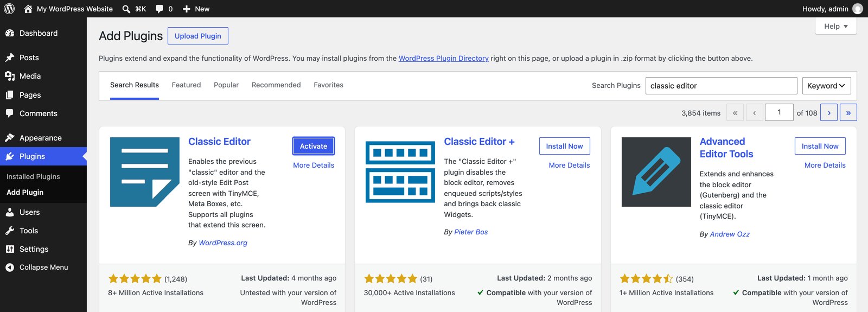Open More Details for Classic Editor +

click(569, 165)
